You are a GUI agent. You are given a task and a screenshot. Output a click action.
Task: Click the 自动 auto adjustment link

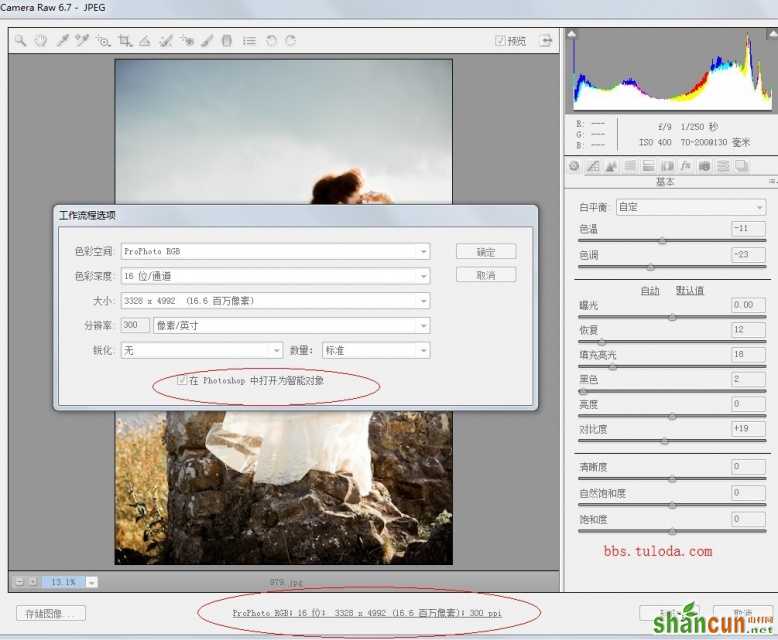coord(650,291)
